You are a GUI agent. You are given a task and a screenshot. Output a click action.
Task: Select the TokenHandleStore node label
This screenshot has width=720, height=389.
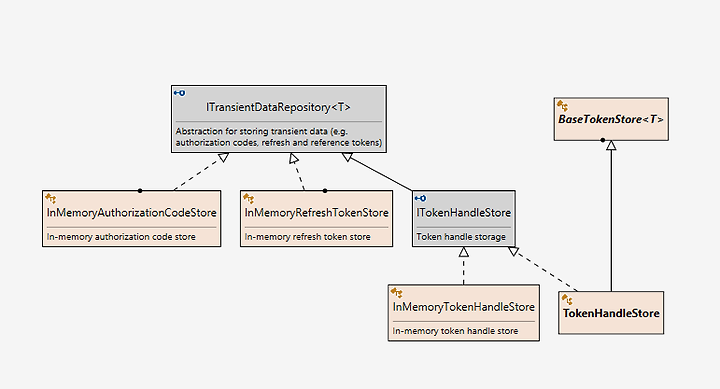[611, 313]
